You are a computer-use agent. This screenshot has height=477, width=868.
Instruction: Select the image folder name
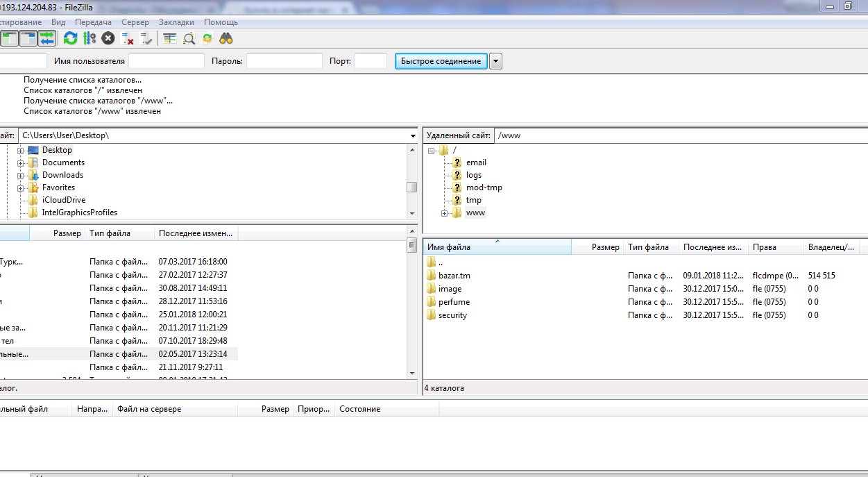[450, 289]
